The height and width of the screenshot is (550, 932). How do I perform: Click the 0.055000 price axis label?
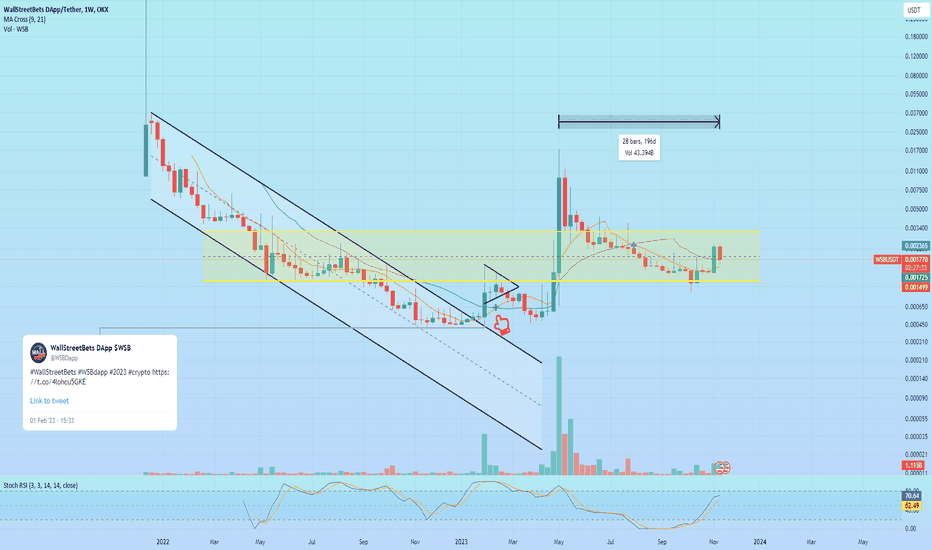coord(916,94)
